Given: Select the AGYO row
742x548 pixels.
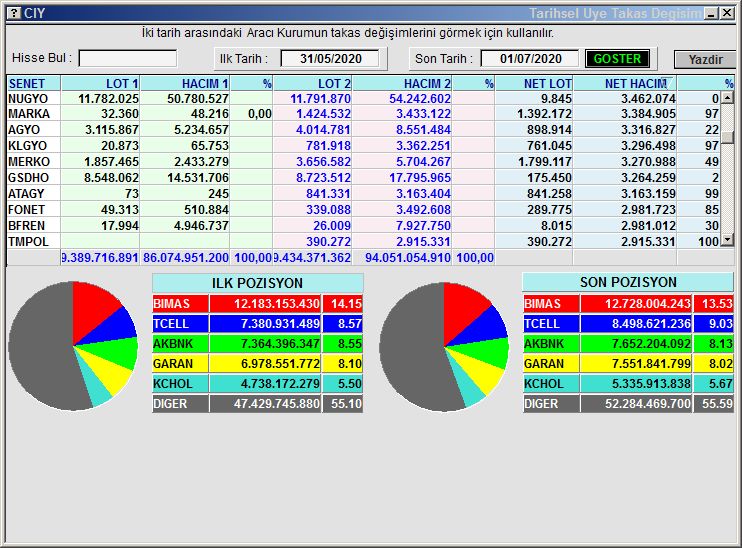Looking at the screenshot, I should point(363,130).
